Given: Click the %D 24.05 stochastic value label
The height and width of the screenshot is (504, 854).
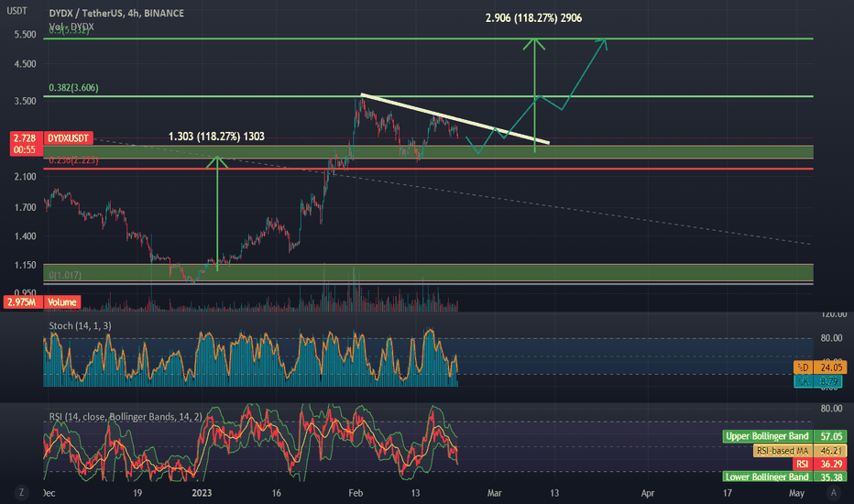Looking at the screenshot, I should [820, 367].
